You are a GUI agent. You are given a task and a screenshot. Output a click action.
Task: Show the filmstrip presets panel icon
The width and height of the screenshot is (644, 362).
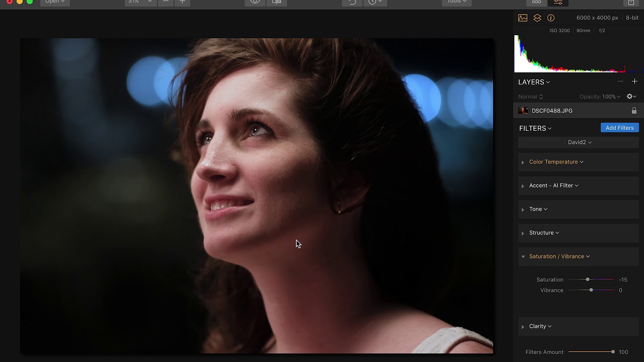[537, 3]
